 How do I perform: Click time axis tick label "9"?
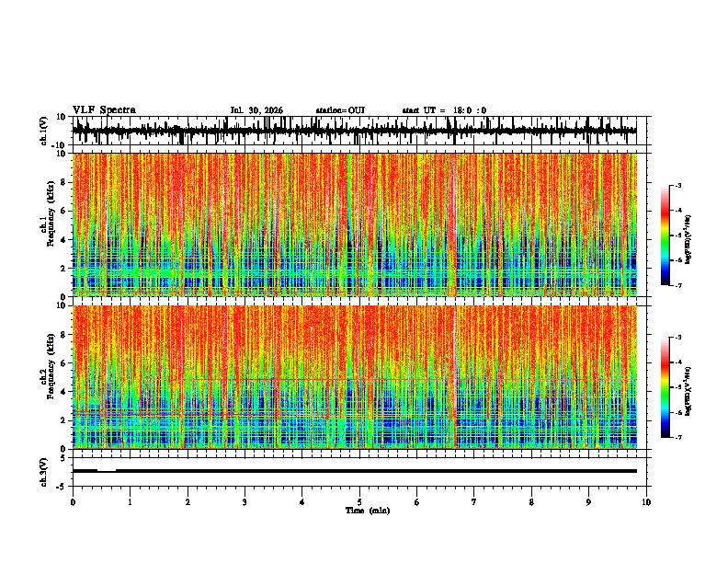pos(588,502)
